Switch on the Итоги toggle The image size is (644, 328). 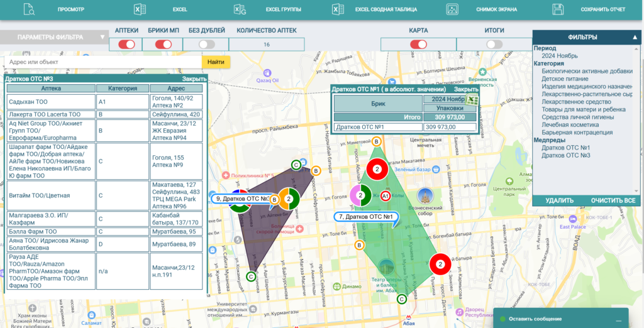494,44
